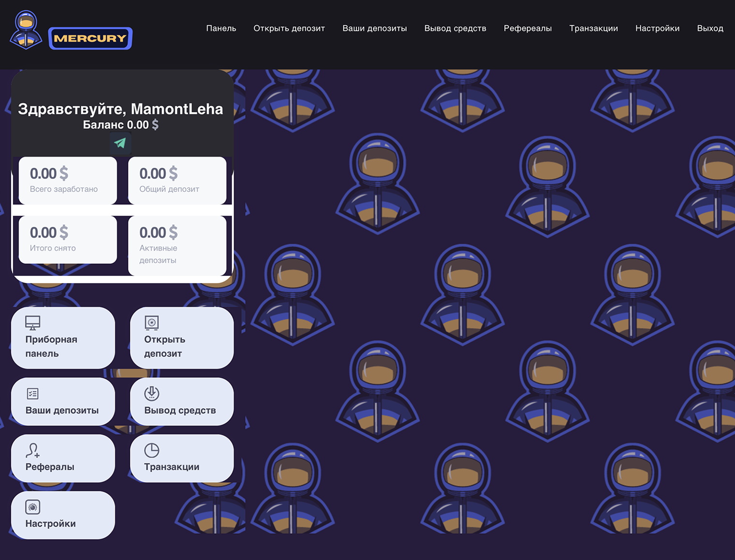735x560 pixels.
Task: Click the MERCURY brand badge
Action: [x=90, y=38]
